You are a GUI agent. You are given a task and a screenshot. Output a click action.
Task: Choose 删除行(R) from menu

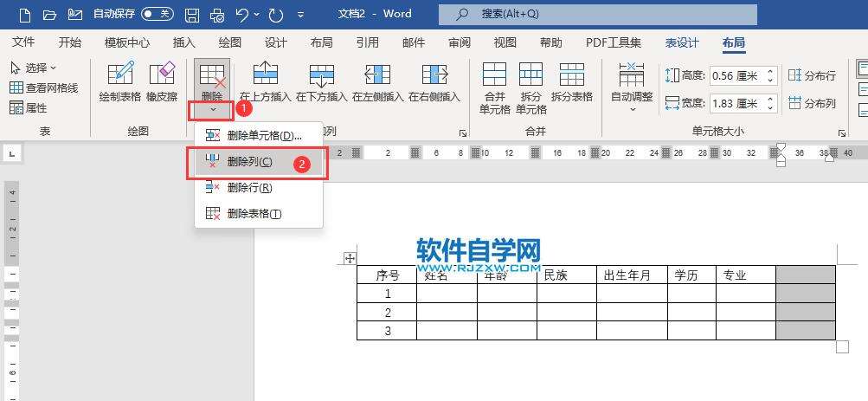pos(259,188)
